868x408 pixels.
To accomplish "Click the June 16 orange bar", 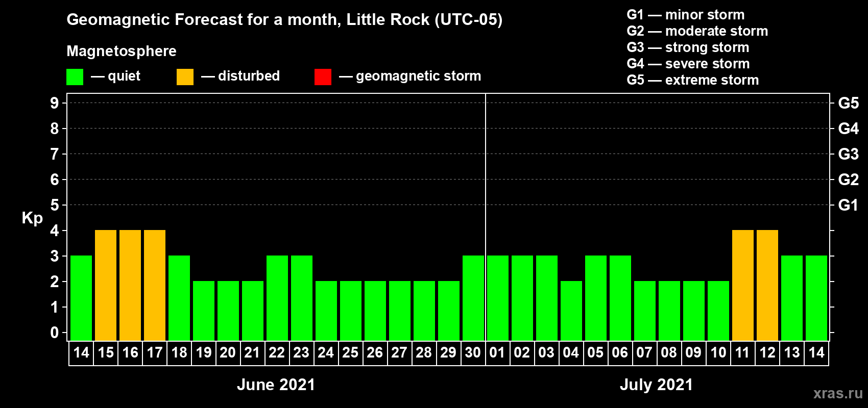I will [130, 285].
